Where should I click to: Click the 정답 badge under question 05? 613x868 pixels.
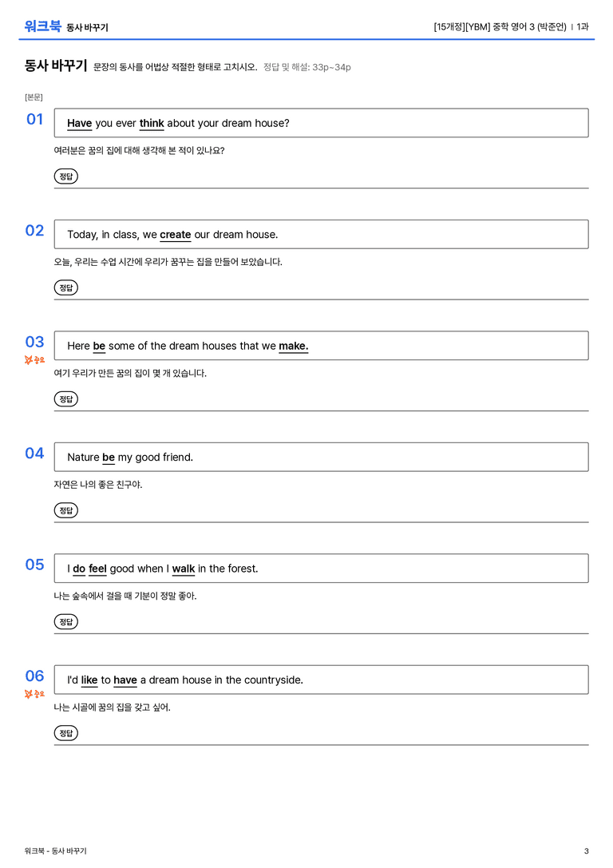point(65,622)
